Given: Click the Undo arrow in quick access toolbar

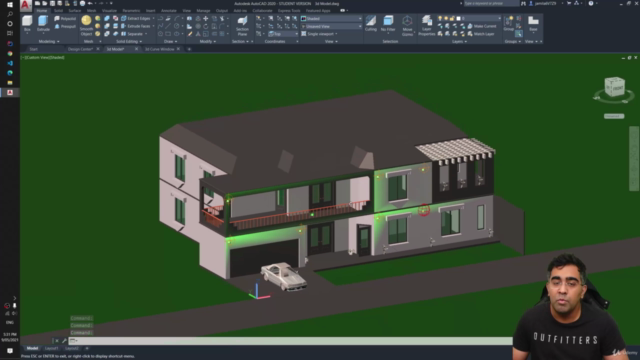Looking at the screenshot, I should [x=90, y=3].
